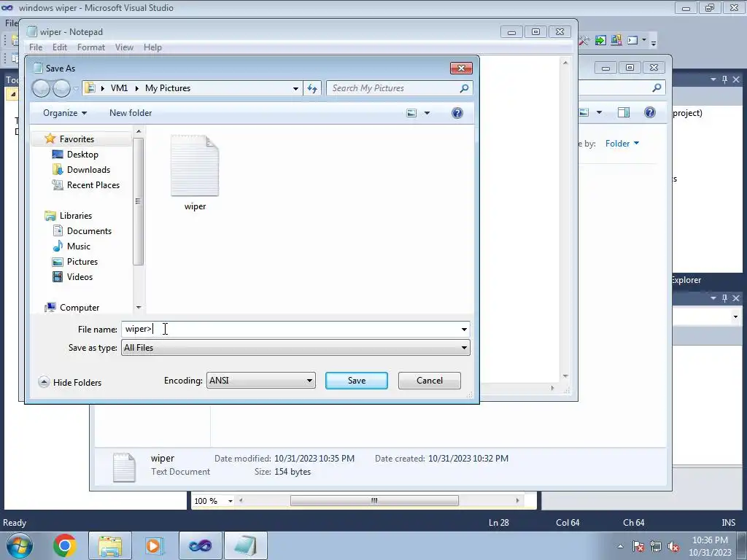747x560 pixels.
Task: Pin the upper Visual Studio side panel
Action: click(x=724, y=79)
